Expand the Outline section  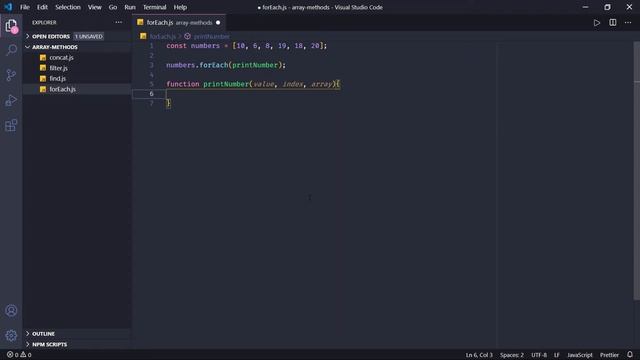point(78,334)
